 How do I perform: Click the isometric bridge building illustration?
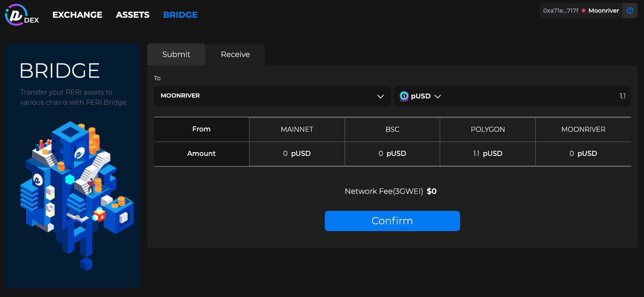tap(77, 196)
